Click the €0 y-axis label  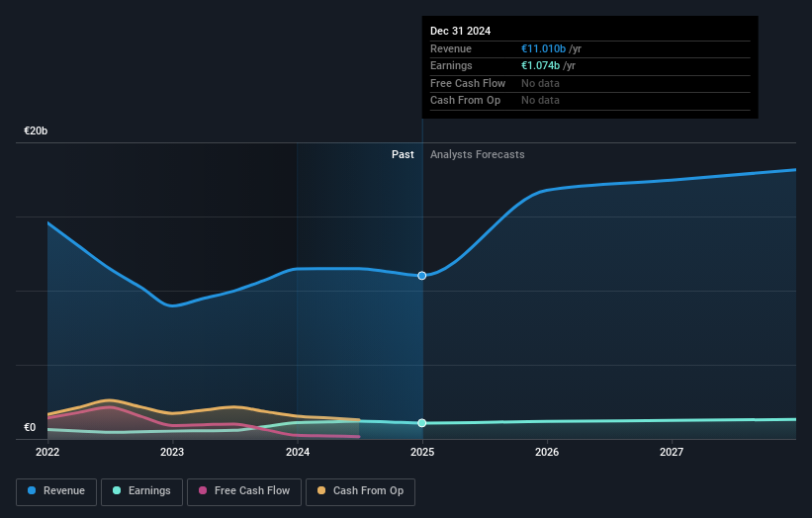30,427
